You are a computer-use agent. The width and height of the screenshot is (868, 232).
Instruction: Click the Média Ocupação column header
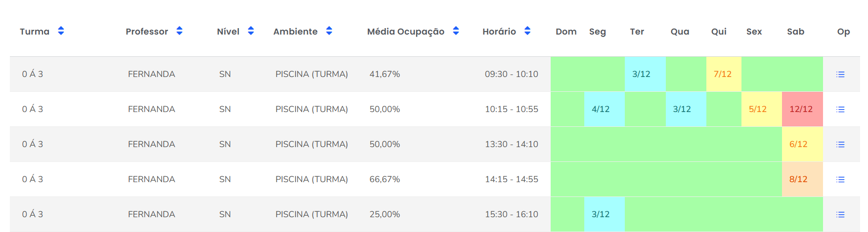coord(405,32)
